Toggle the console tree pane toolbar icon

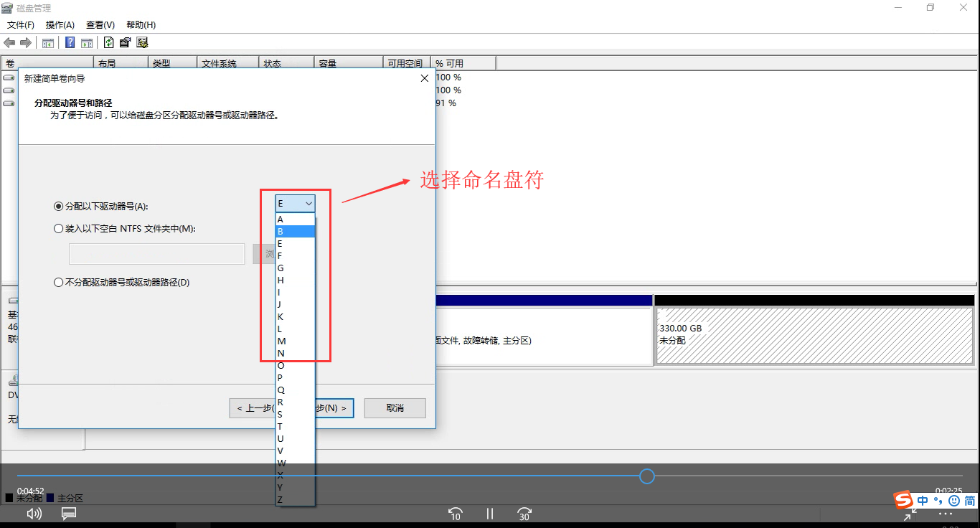tap(48, 42)
